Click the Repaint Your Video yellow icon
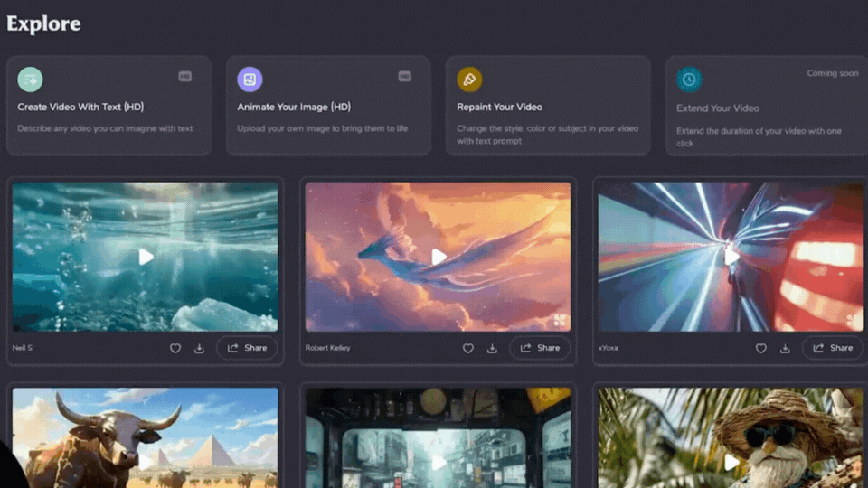The image size is (868, 488). tap(469, 80)
